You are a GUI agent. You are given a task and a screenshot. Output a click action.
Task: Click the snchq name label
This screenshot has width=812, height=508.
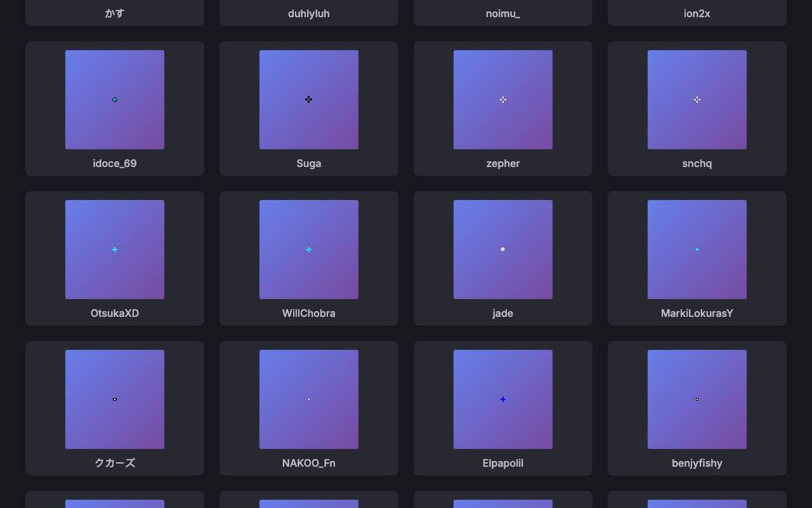[697, 164]
